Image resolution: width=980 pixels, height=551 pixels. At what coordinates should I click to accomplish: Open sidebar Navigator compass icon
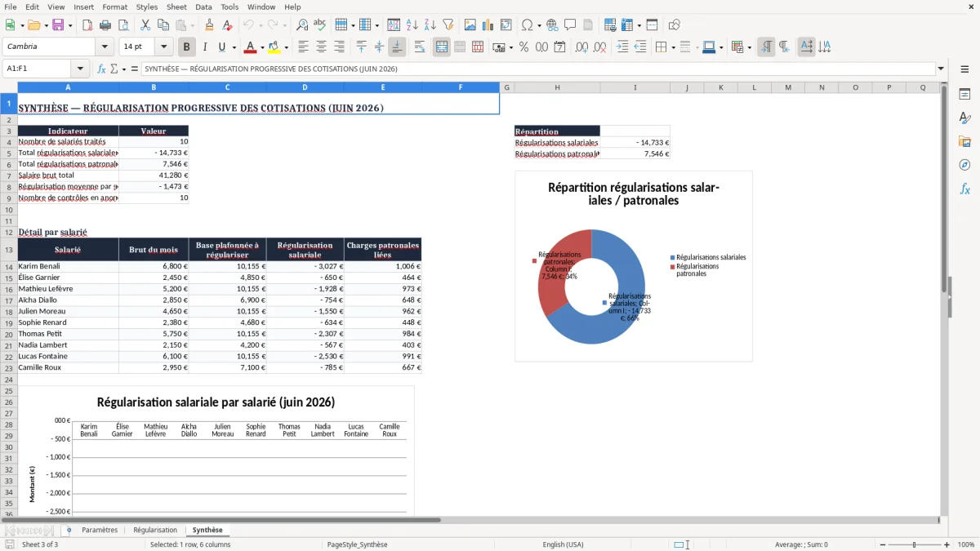(964, 165)
